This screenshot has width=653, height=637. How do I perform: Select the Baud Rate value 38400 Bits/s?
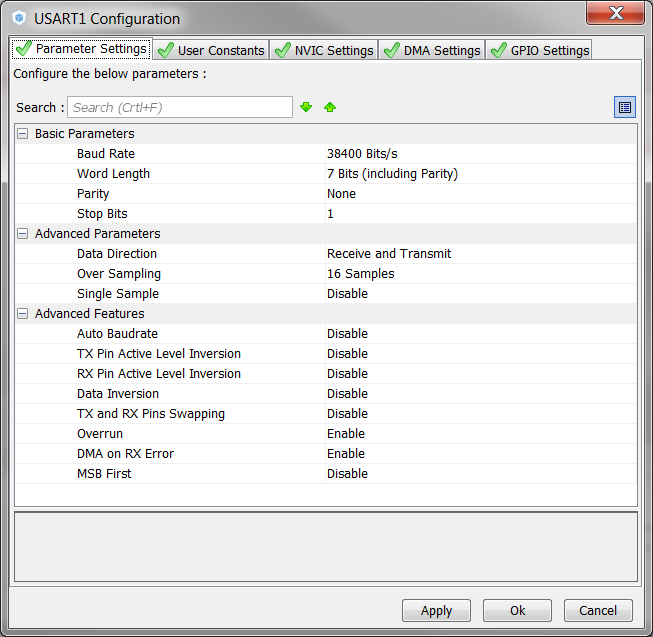coord(362,154)
